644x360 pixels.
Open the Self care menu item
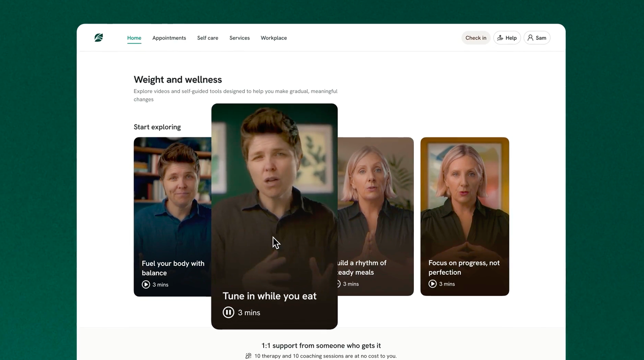coord(207,38)
